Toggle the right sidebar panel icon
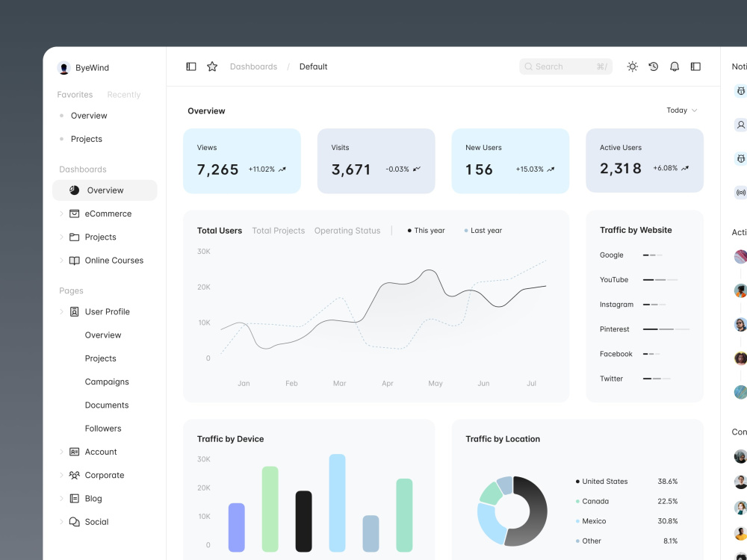This screenshot has width=747, height=560. (695, 66)
